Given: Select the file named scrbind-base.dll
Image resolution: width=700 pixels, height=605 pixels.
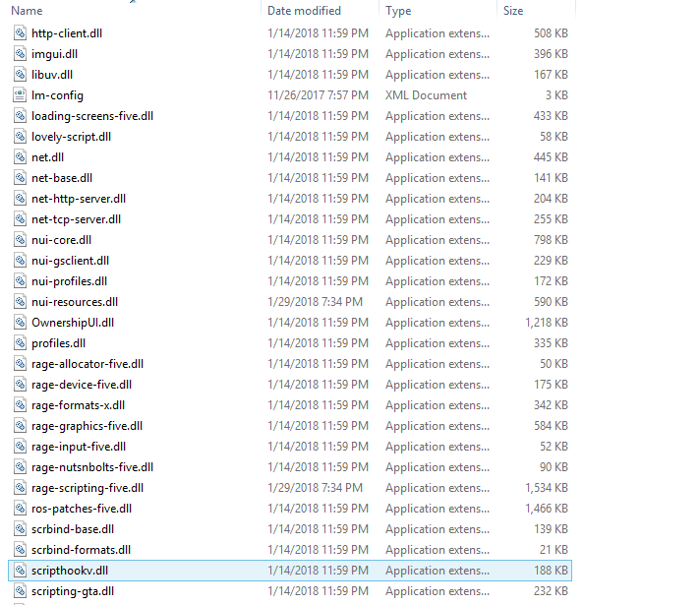Looking at the screenshot, I should coord(73,529).
